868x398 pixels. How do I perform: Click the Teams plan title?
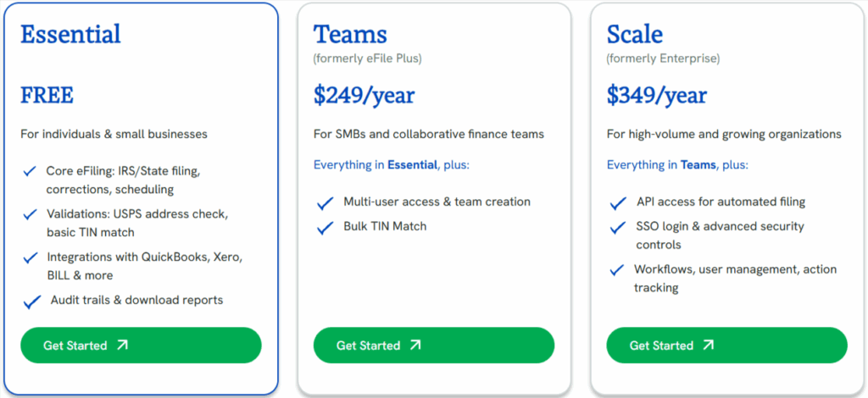[350, 34]
